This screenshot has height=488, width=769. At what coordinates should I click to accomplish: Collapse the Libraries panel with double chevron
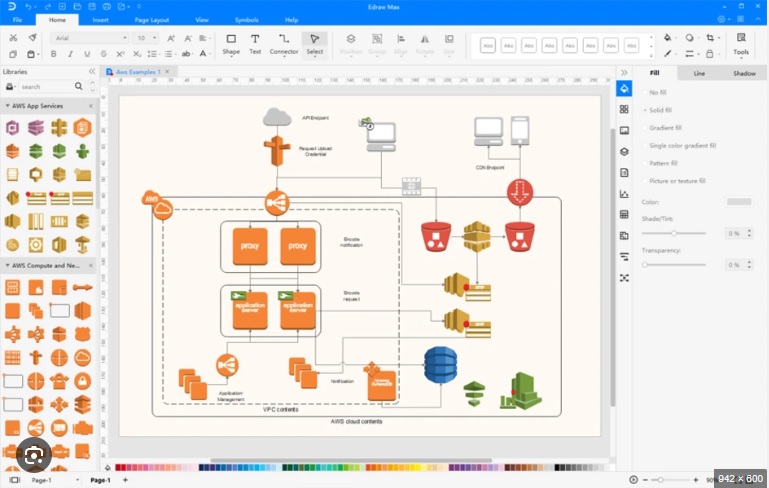(x=92, y=72)
